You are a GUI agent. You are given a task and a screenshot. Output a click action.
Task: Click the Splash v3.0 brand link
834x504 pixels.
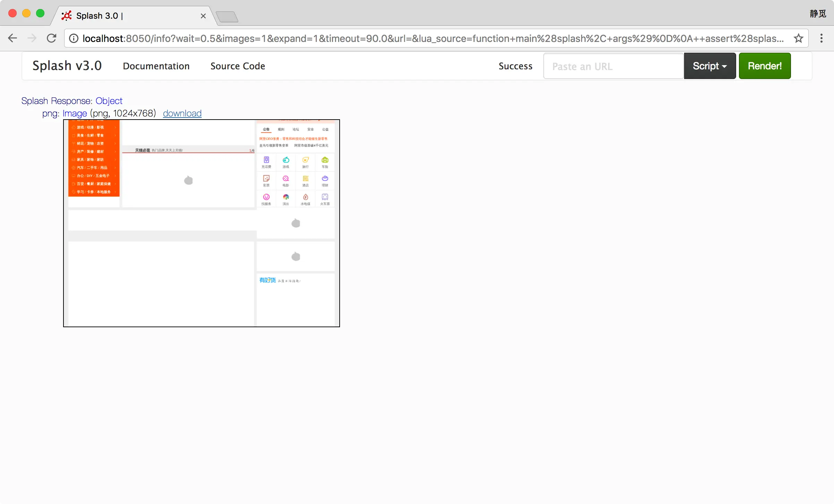(67, 66)
